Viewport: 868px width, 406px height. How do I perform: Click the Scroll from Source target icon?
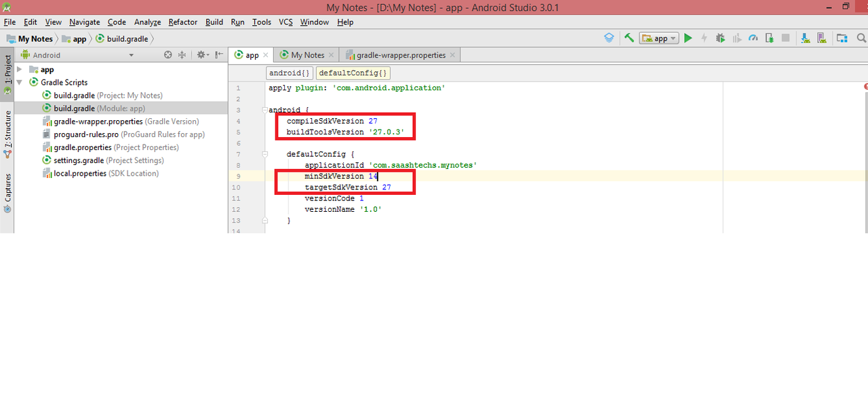[x=169, y=55]
